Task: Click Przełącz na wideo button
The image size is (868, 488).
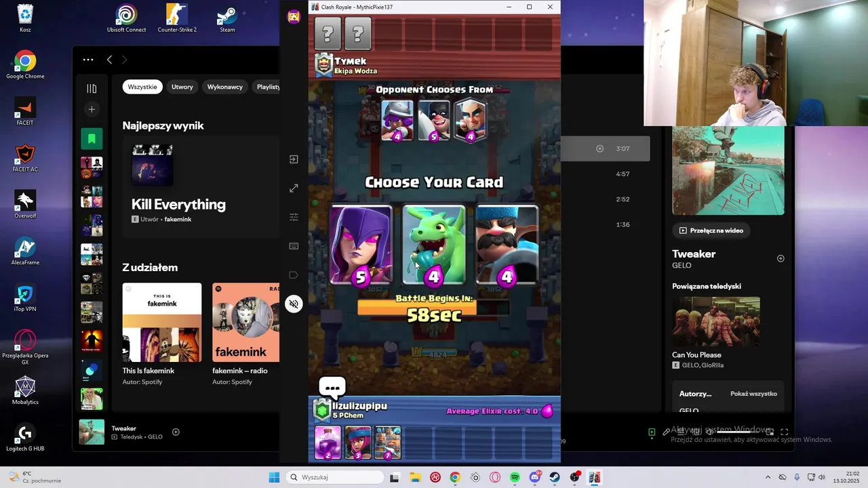Action: tap(711, 230)
